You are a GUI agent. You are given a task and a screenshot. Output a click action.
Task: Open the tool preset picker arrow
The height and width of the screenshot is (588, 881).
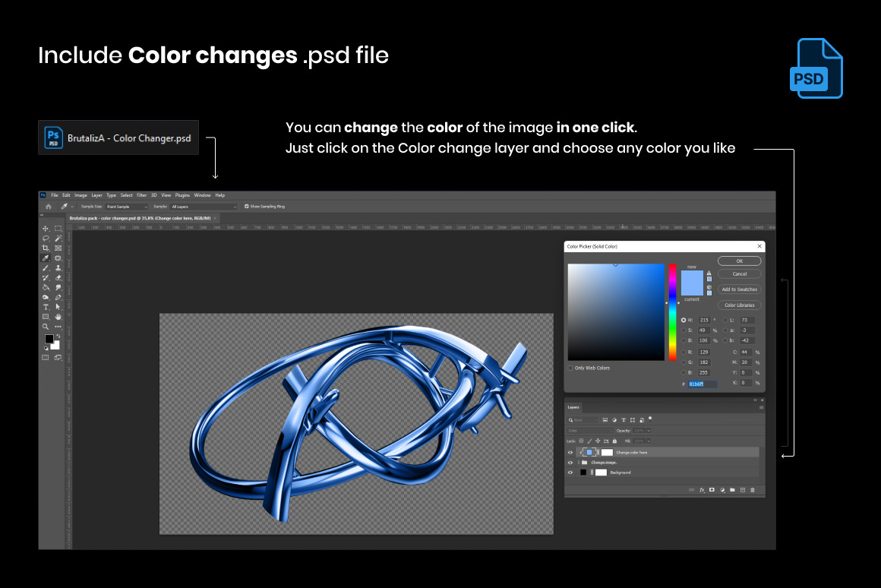tap(72, 207)
